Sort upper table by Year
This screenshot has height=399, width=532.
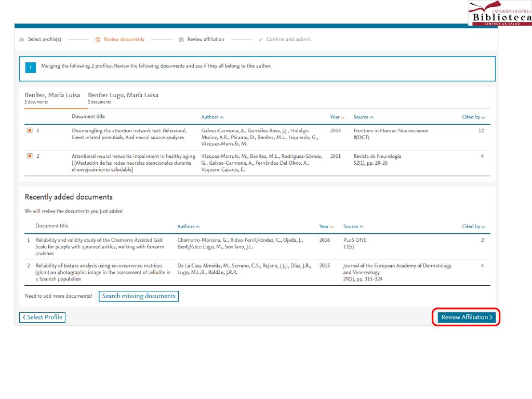[x=337, y=117]
